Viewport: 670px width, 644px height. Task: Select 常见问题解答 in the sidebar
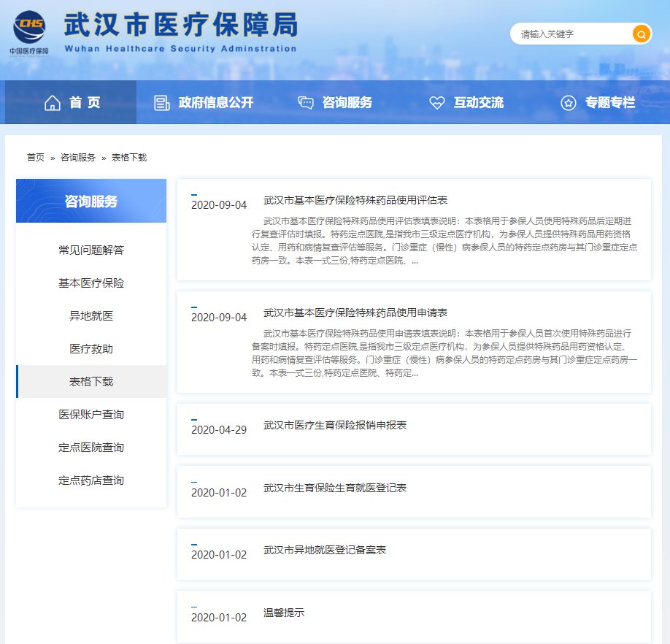(91, 250)
